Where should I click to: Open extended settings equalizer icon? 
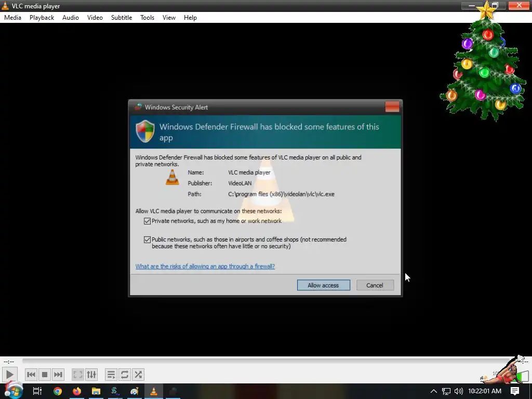tap(91, 375)
